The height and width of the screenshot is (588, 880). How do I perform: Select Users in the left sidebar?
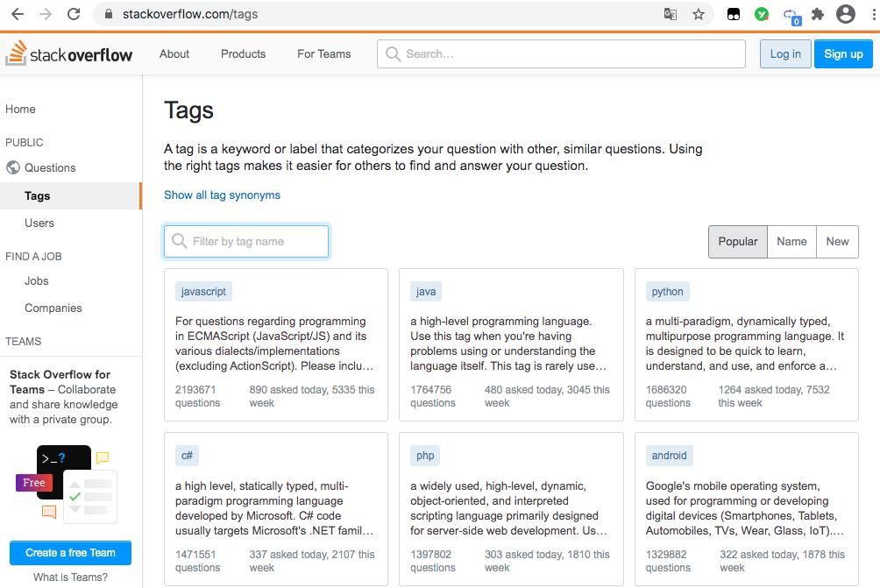(x=39, y=223)
